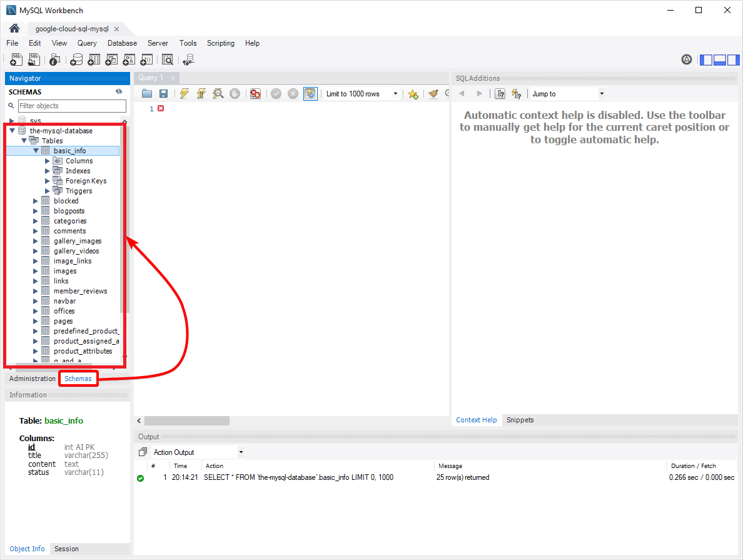Close the google-cloud-sql-mysql connection tab
This screenshot has width=743, height=560.
pyautogui.click(x=116, y=29)
